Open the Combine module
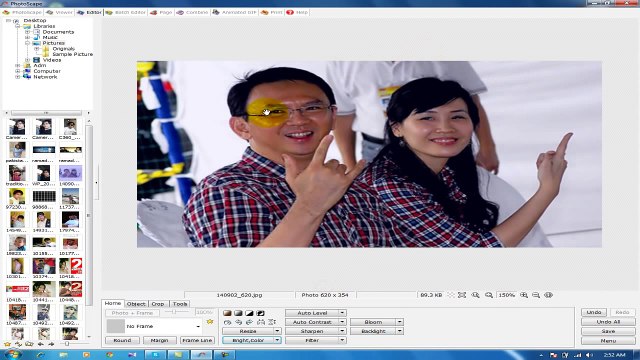 [x=192, y=12]
